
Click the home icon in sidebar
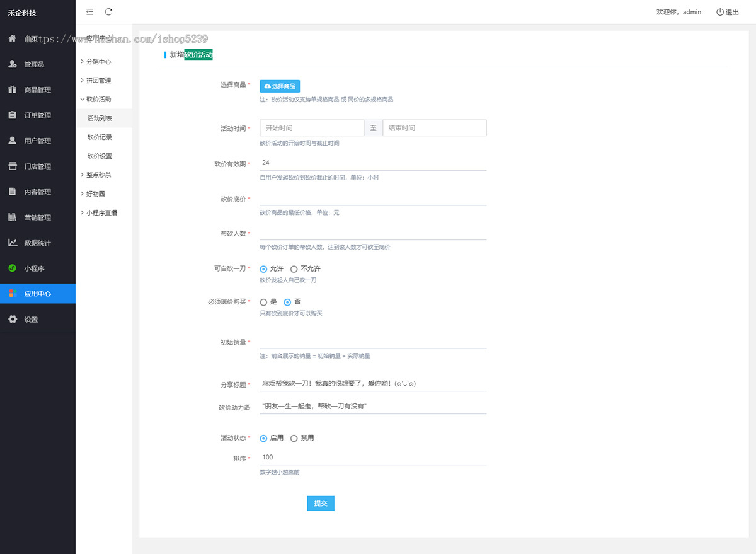pos(12,38)
